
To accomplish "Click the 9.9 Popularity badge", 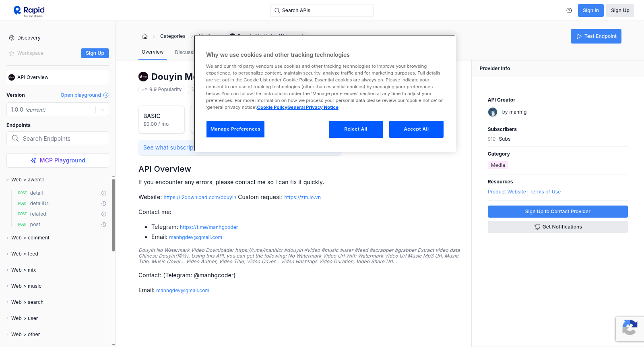I will [x=161, y=89].
